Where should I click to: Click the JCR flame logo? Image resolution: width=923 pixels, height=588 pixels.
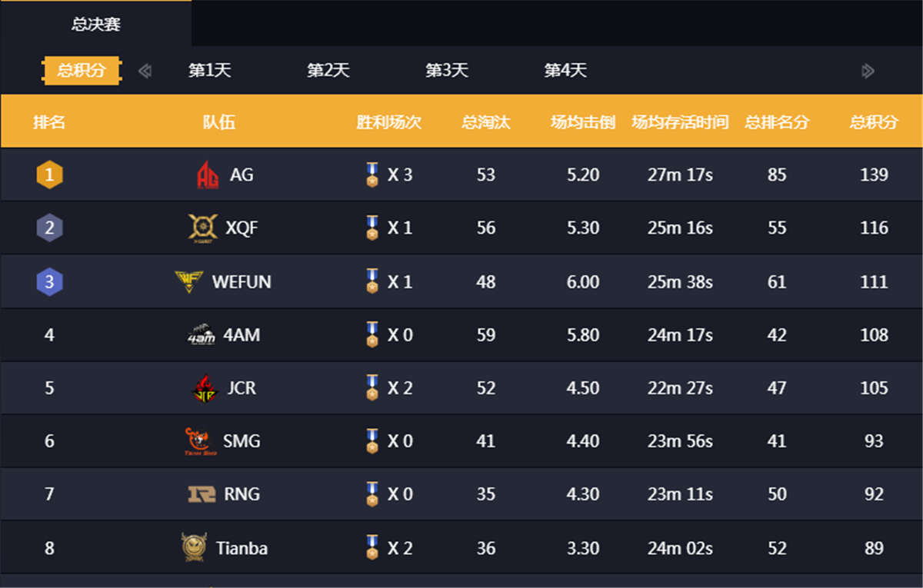205,388
